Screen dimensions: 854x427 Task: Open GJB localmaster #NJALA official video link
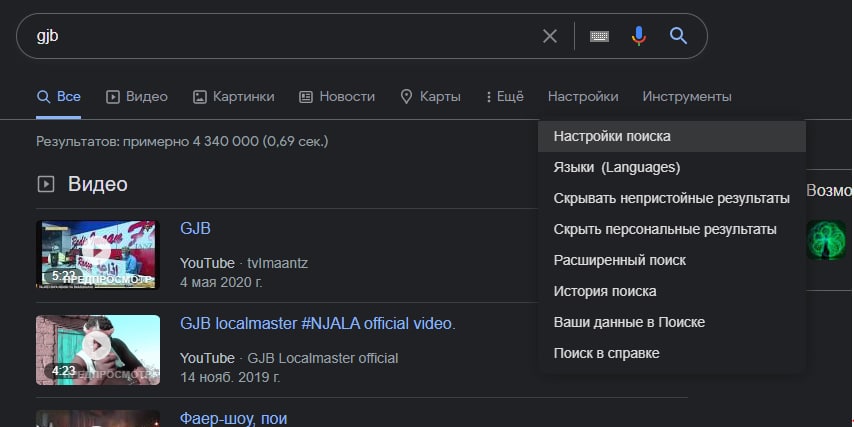coord(318,324)
